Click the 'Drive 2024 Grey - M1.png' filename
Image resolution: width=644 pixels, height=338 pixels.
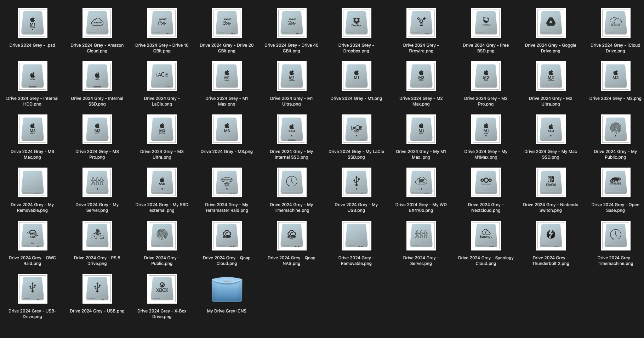point(356,98)
